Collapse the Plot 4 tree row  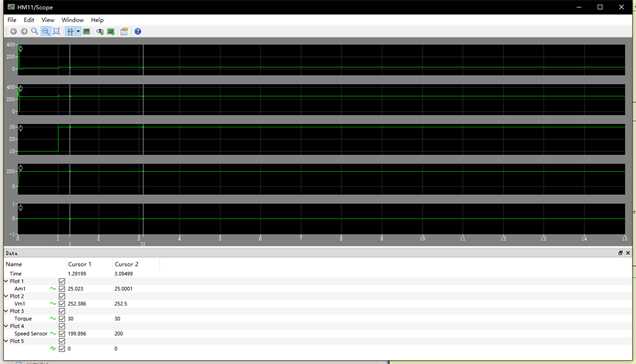coord(6,326)
